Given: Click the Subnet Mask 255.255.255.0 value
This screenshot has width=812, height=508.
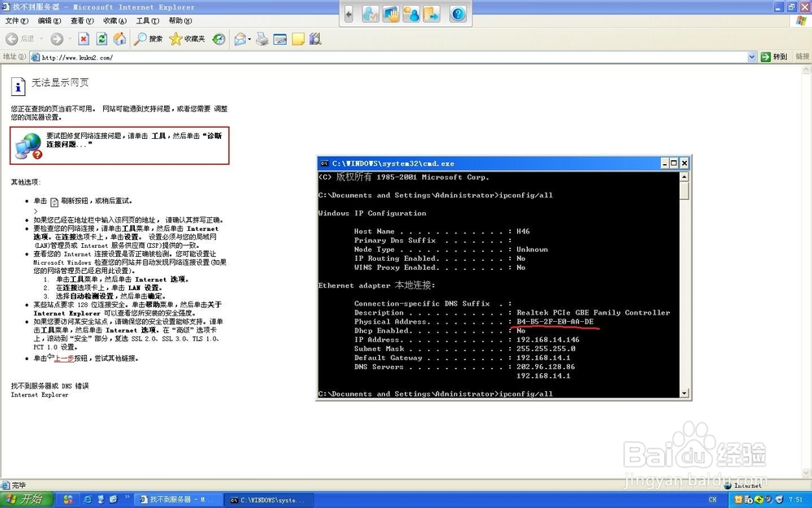Looking at the screenshot, I should tap(546, 349).
